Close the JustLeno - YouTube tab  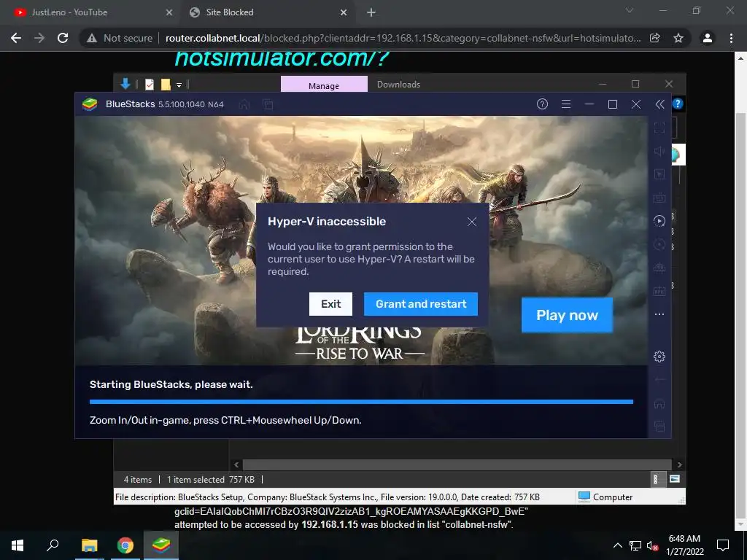pos(169,12)
